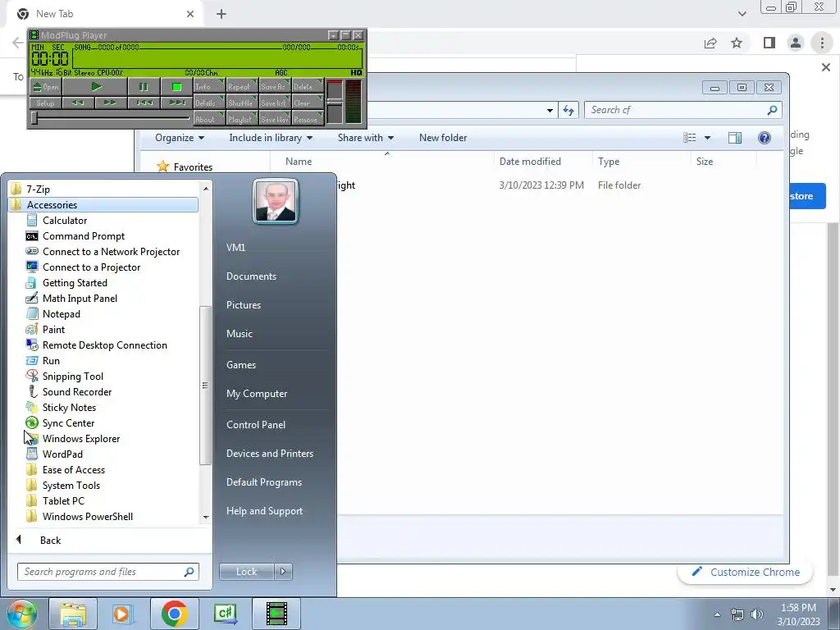
Task: Open Help and Support
Action: pyautogui.click(x=264, y=510)
